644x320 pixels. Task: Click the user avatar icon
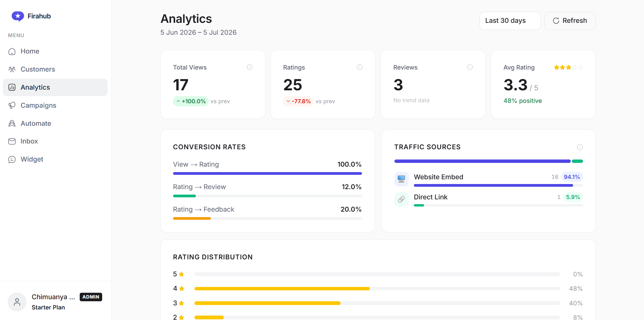17,302
